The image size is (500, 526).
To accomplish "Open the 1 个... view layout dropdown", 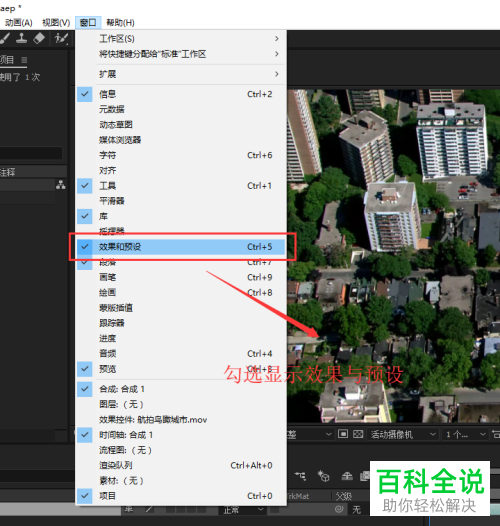I will (465, 434).
